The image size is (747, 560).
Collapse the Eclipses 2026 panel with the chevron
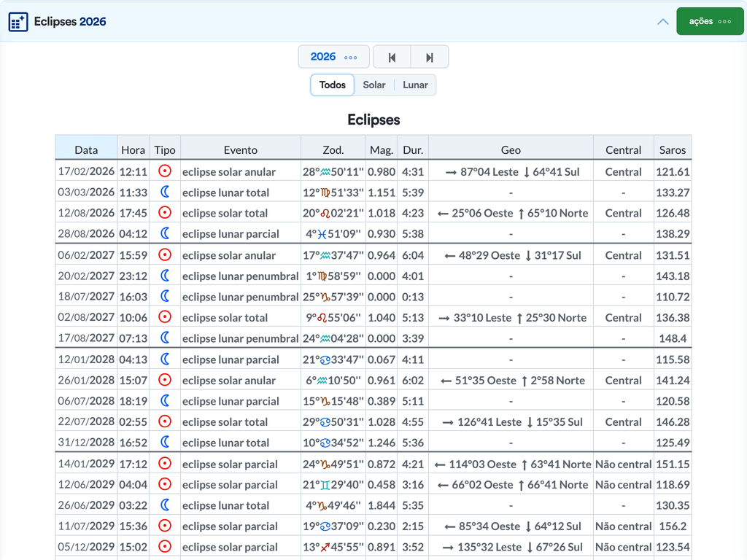[662, 22]
